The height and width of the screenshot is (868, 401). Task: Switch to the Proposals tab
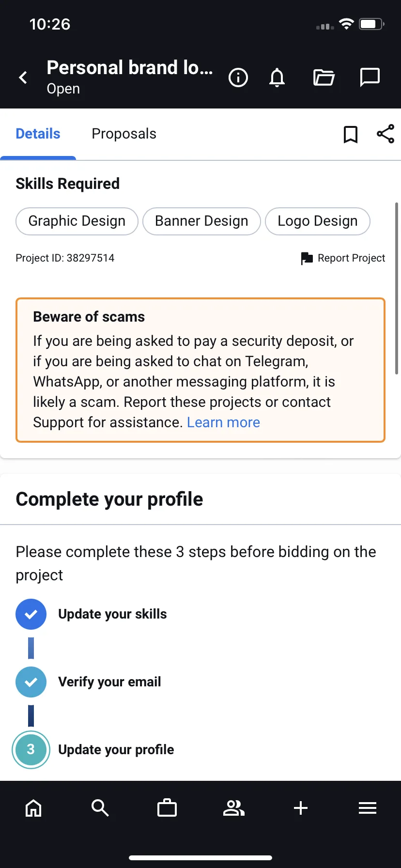[124, 134]
